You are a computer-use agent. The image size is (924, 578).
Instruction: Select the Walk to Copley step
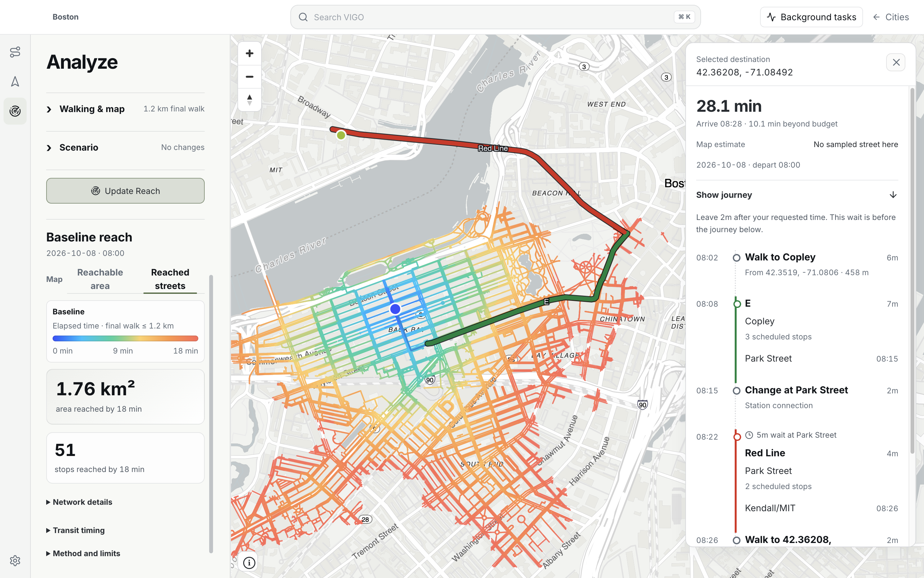pos(797,265)
